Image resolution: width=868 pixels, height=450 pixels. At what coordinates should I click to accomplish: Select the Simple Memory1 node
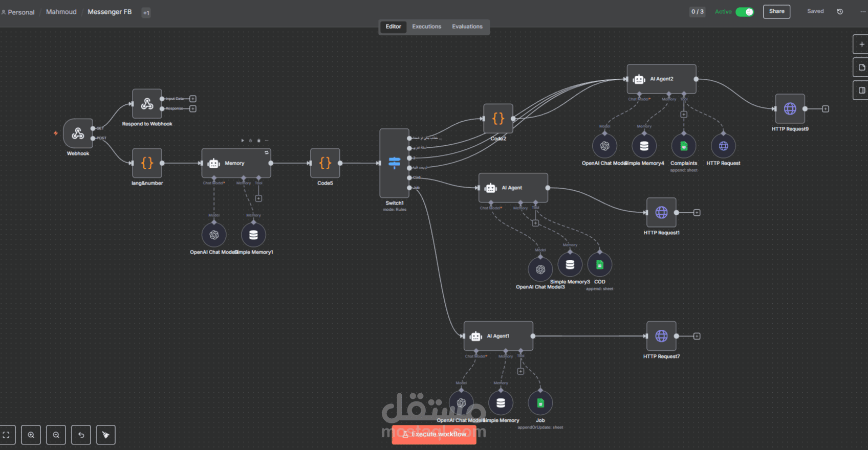(x=253, y=235)
